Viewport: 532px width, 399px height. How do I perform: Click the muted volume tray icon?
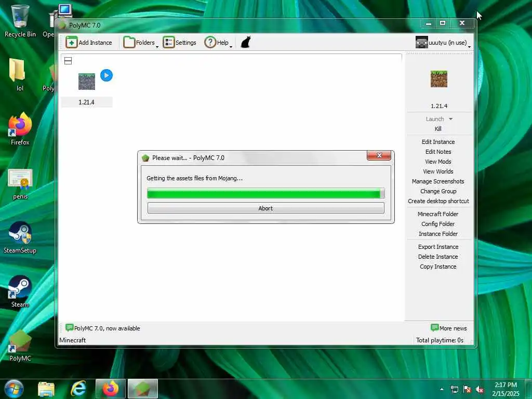(x=480, y=390)
